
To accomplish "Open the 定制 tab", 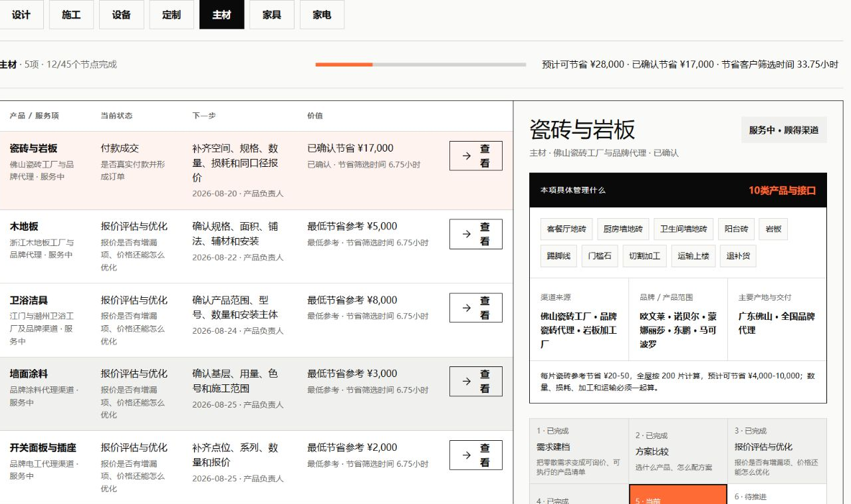I will 172,15.
